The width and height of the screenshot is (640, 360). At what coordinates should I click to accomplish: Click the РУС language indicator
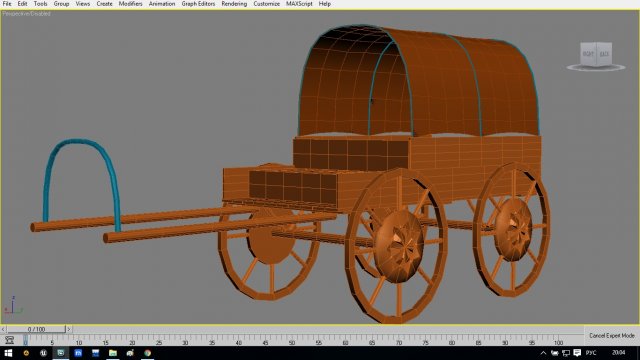point(591,353)
